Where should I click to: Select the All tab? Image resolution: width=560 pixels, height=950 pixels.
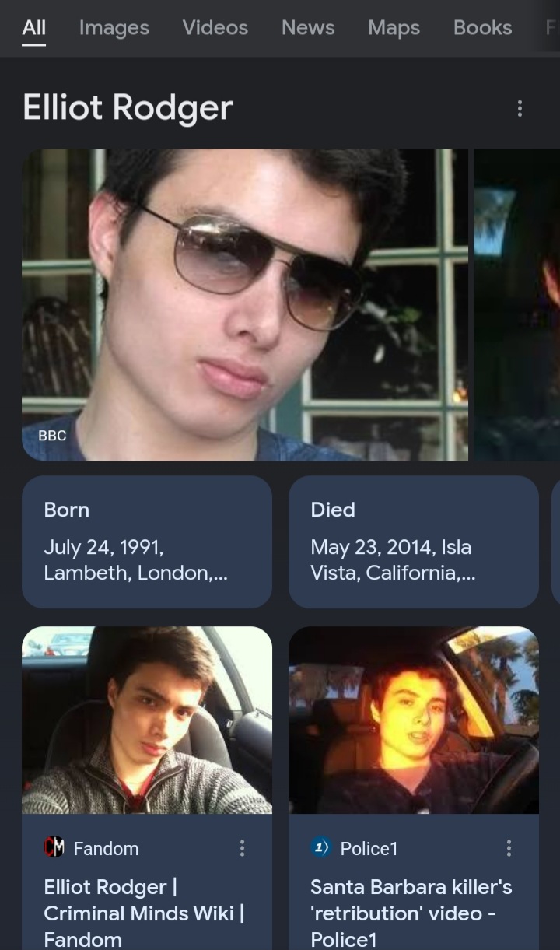[x=33, y=28]
